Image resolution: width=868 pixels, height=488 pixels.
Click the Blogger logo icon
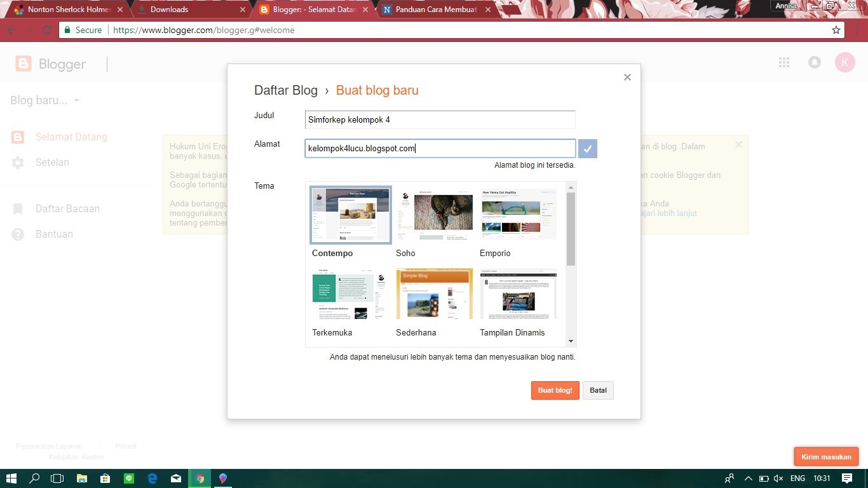(24, 64)
